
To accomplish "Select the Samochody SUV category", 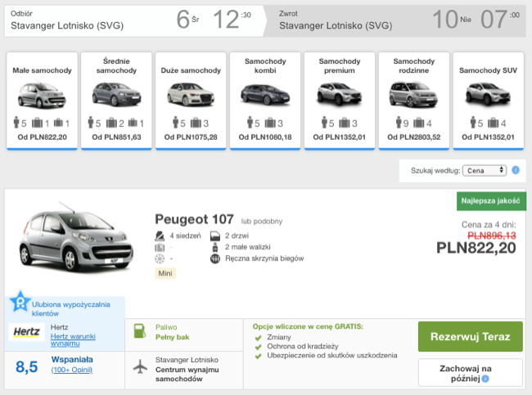I will tap(489, 101).
